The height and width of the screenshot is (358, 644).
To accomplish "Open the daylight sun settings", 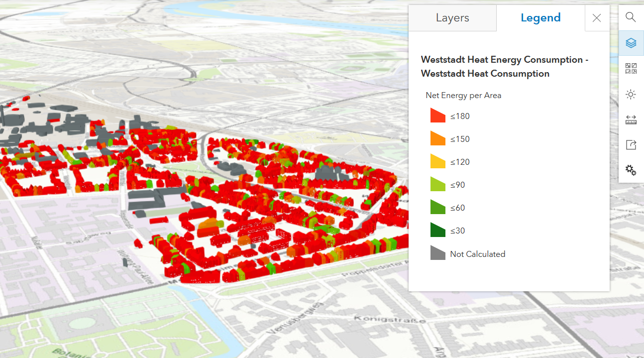I will pos(631,94).
